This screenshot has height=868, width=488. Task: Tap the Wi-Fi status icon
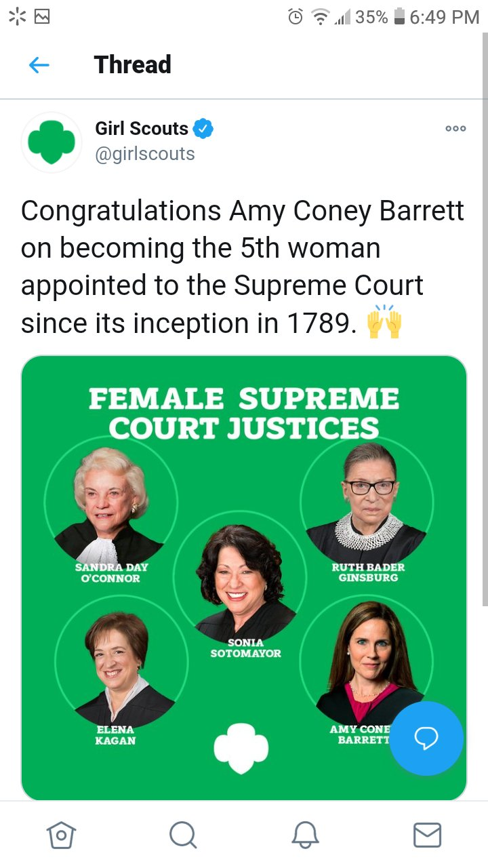pos(319,17)
